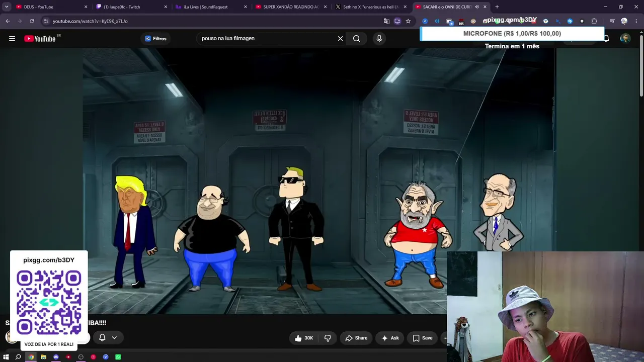Start voice search with the microphone button
Image resolution: width=644 pixels, height=362 pixels.
(379, 39)
